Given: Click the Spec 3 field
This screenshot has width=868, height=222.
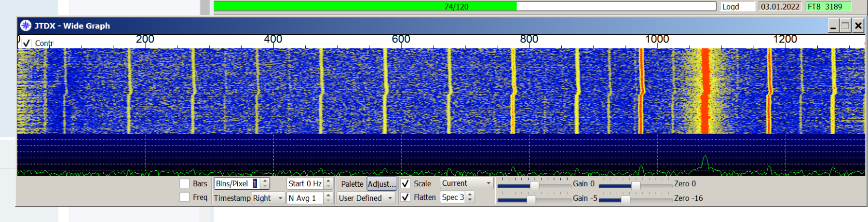Looking at the screenshot, I should pyautogui.click(x=453, y=197).
